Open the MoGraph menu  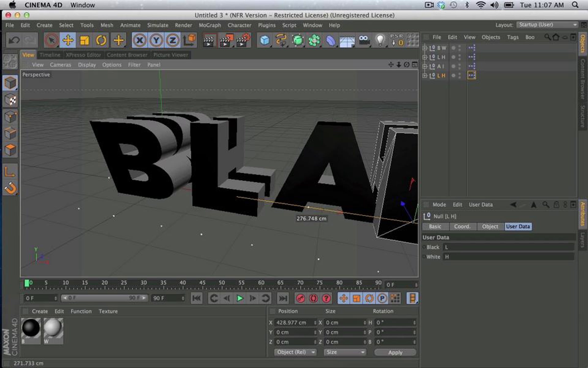click(x=210, y=25)
